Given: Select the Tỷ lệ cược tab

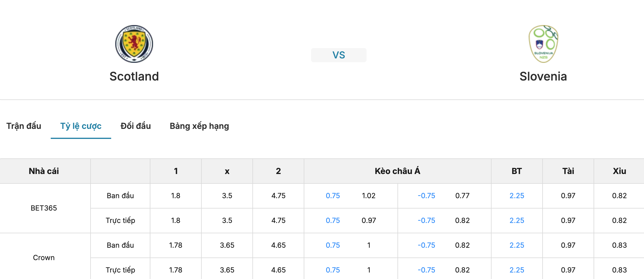Looking at the screenshot, I should 81,126.
